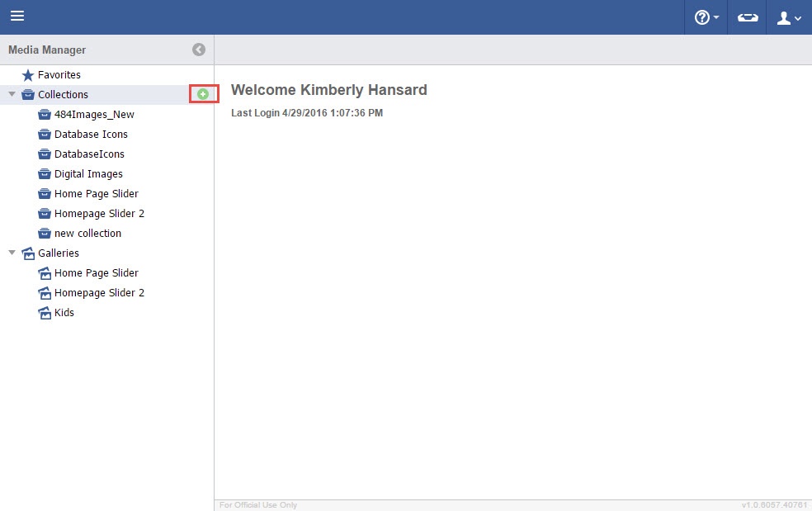Image resolution: width=812 pixels, height=511 pixels.
Task: Click the Favorites star icon
Action: pos(28,75)
